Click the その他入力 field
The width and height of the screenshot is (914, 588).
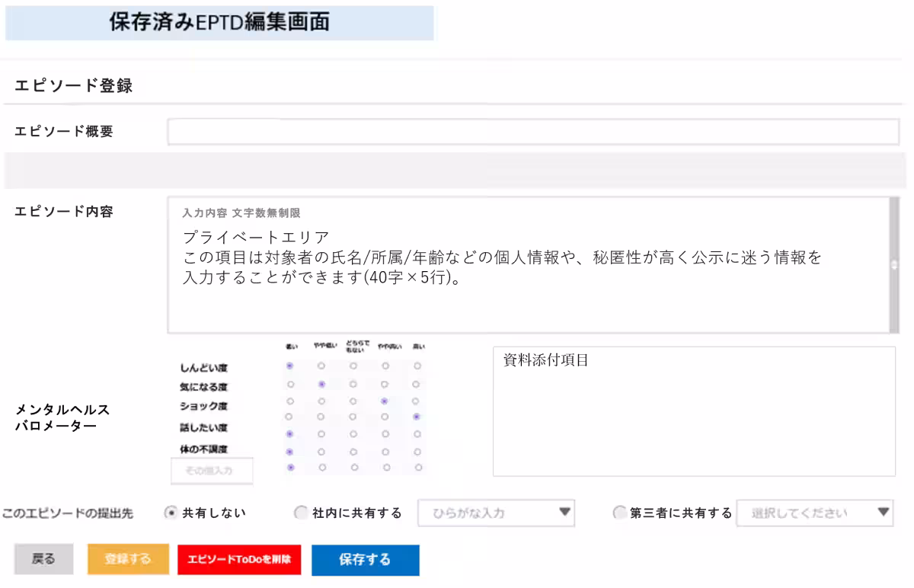(211, 470)
